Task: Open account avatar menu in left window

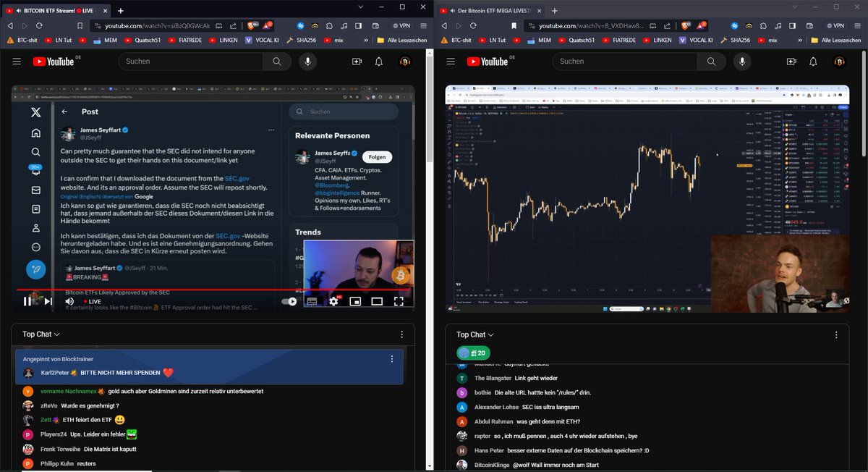Action: click(406, 62)
